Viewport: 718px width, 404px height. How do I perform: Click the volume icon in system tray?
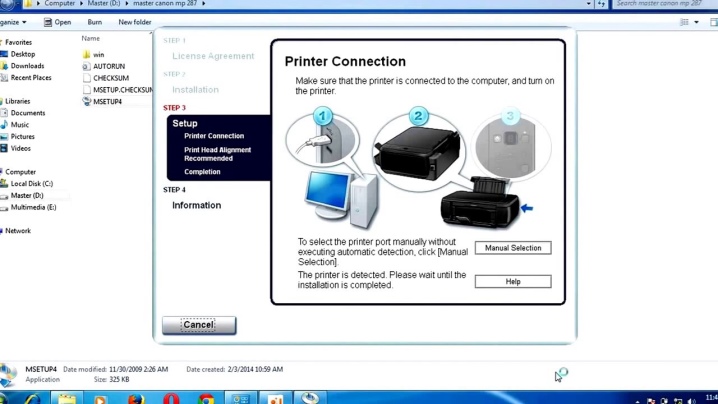pyautogui.click(x=691, y=401)
